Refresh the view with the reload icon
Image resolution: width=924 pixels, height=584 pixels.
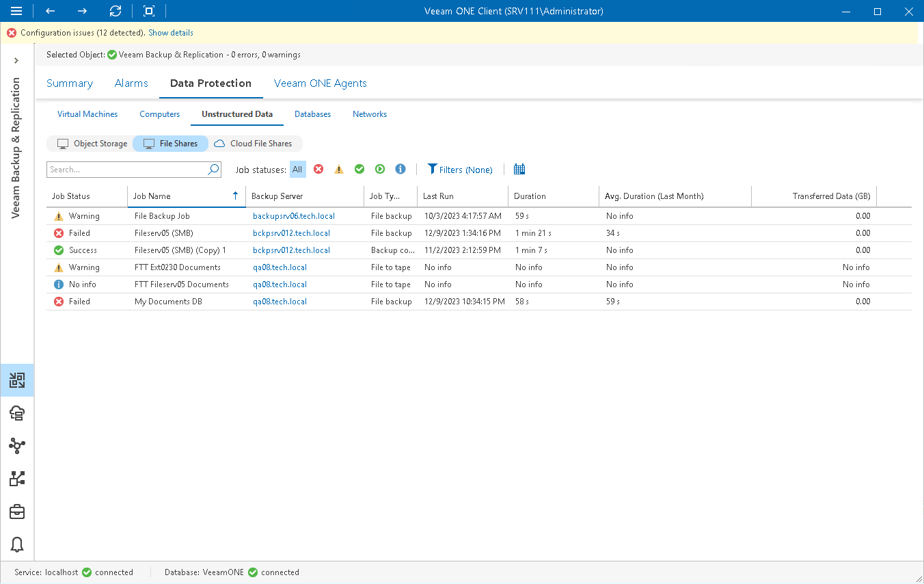tap(116, 11)
